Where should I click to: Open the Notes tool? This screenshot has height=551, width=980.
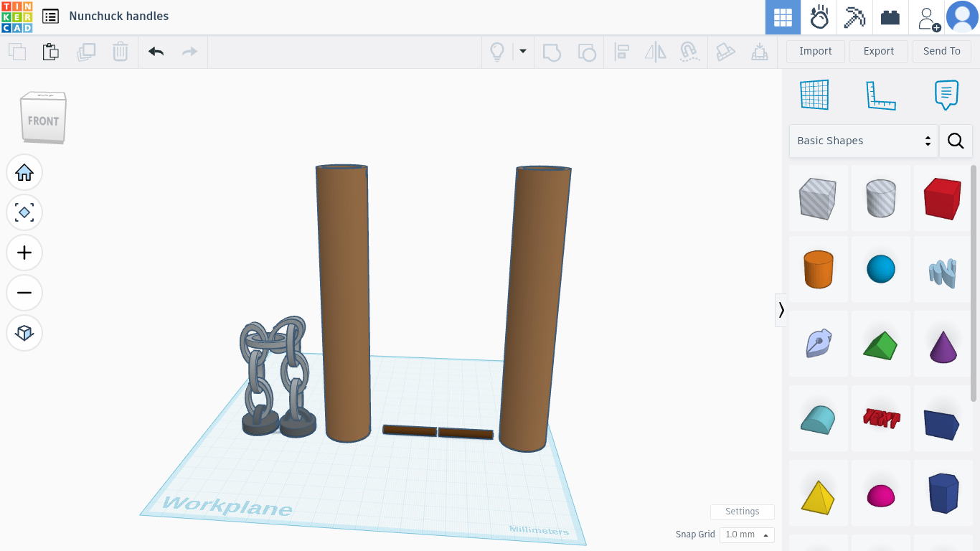(x=946, y=95)
